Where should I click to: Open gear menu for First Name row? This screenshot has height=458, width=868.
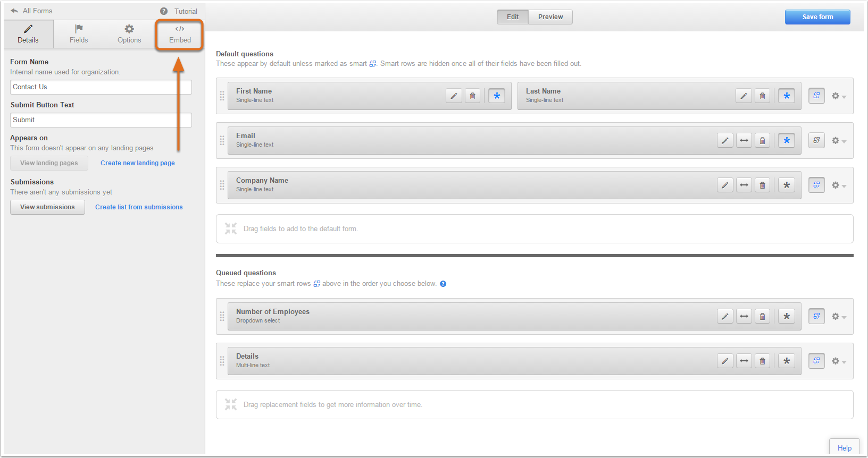coord(839,96)
